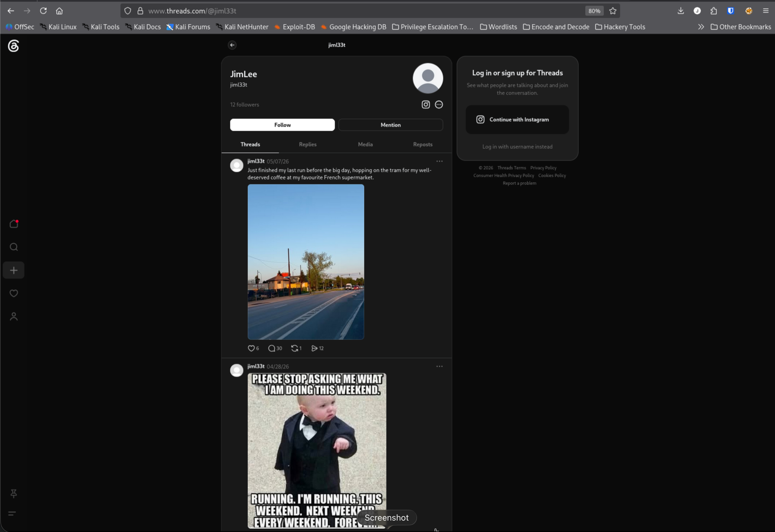Open Other Bookmarks folder

coord(741,27)
